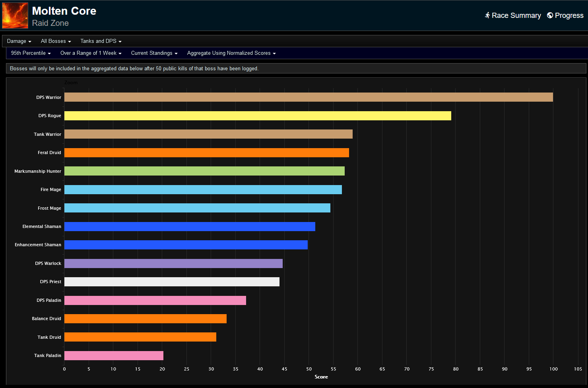Open the Race Summary page

pos(516,15)
